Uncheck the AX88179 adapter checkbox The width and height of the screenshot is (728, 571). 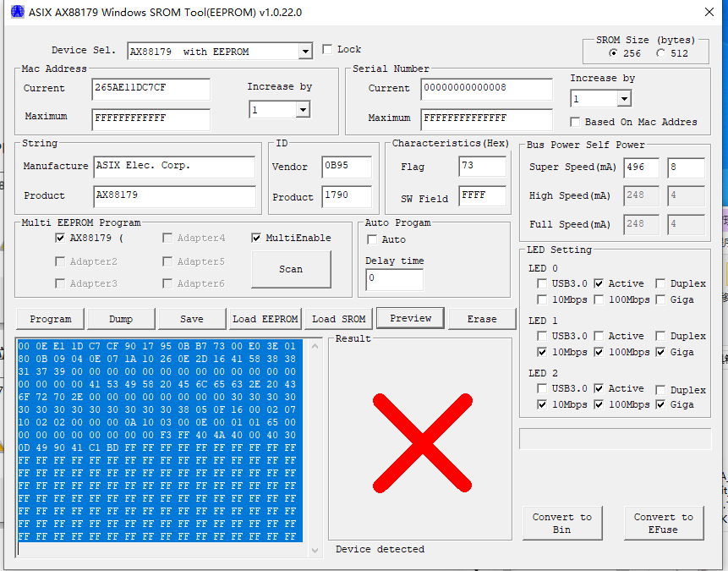coord(60,238)
